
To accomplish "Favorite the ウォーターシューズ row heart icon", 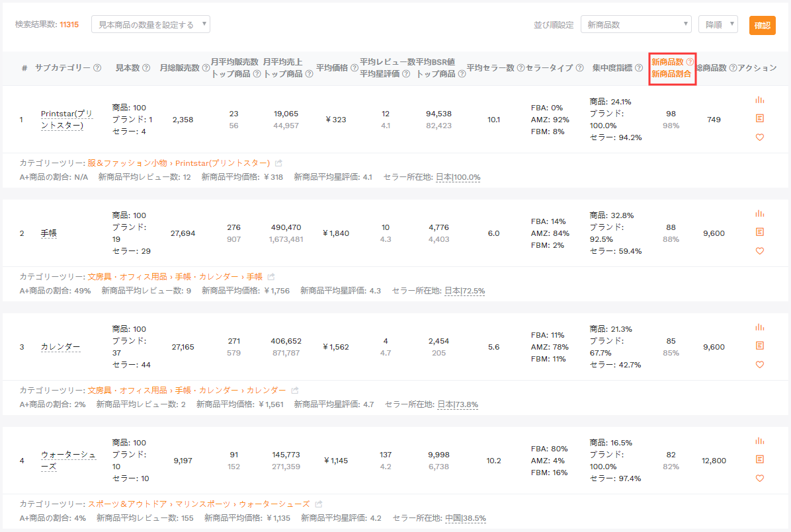I will tap(760, 478).
